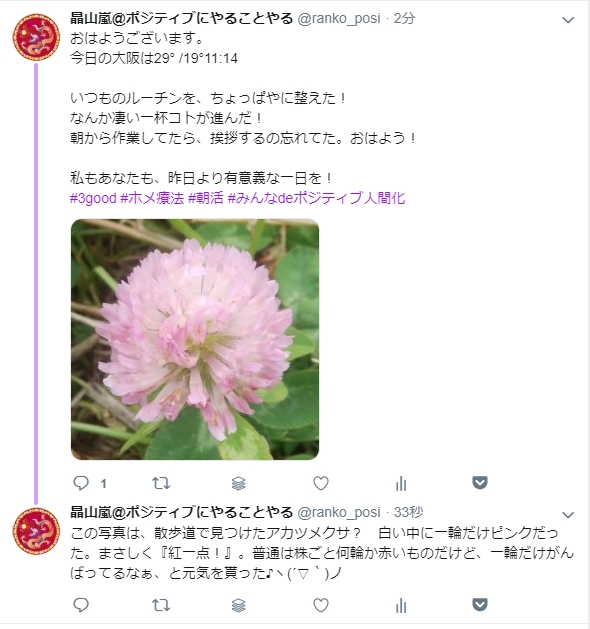View analytics of the second tweet

click(401, 606)
